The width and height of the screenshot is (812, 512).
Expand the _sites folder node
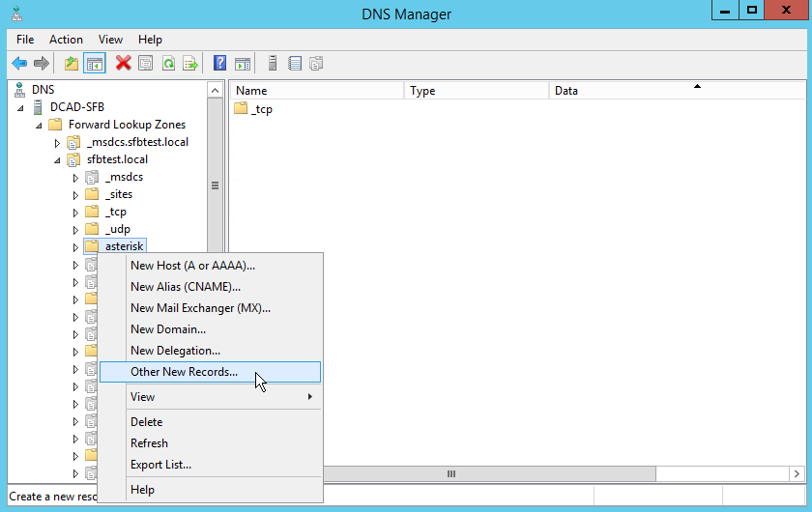(x=75, y=195)
